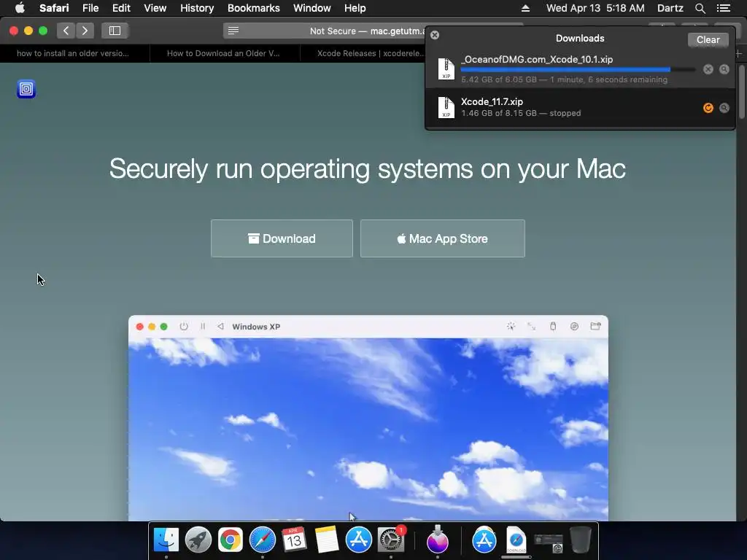Open the Window menu
Image resolution: width=747 pixels, height=560 pixels.
click(x=312, y=8)
